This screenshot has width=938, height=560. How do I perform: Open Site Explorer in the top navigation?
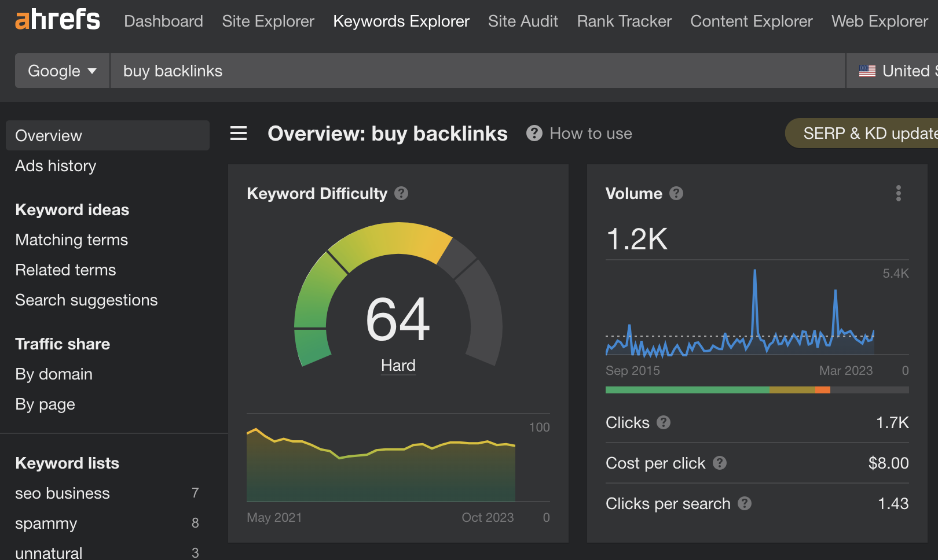(x=268, y=21)
